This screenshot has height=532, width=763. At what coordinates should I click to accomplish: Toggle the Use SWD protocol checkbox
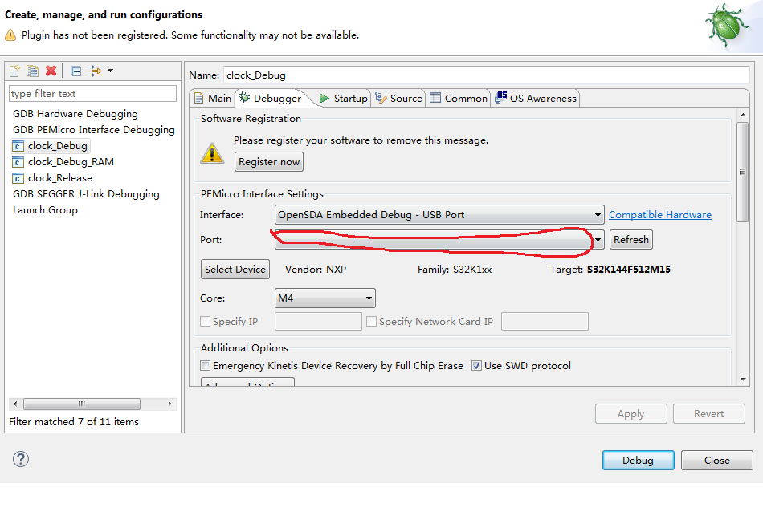click(x=477, y=366)
